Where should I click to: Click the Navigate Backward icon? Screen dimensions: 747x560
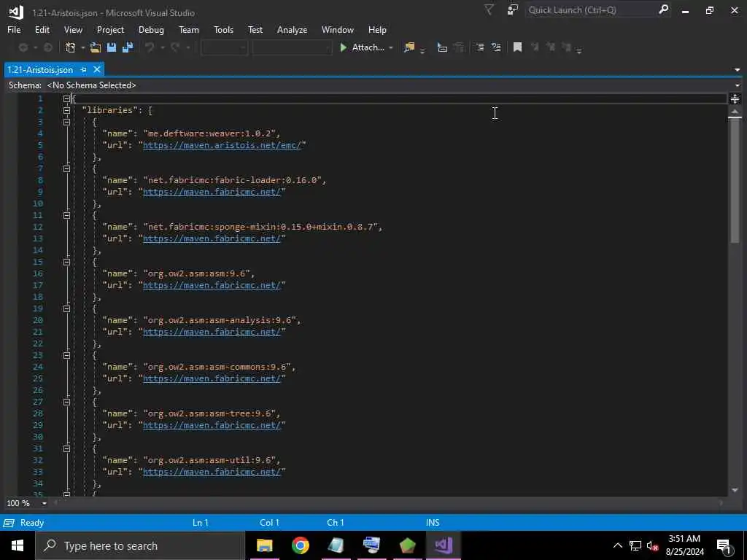(x=23, y=47)
